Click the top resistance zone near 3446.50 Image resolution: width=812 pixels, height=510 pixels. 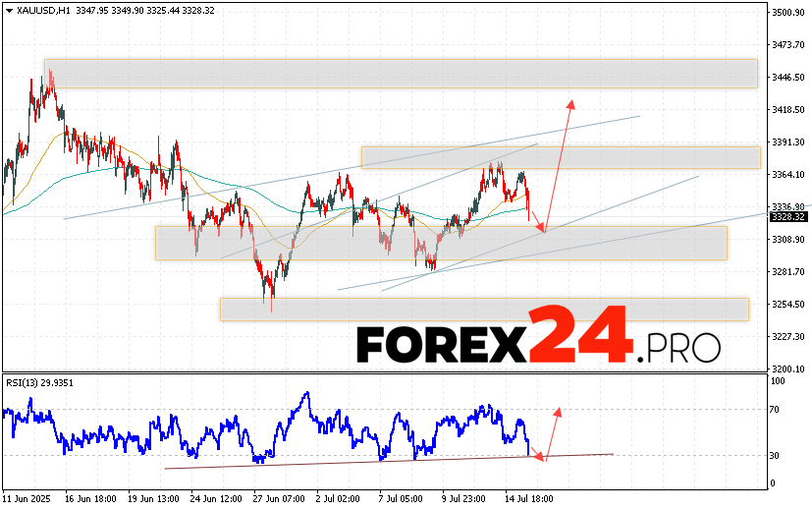[x=401, y=74]
